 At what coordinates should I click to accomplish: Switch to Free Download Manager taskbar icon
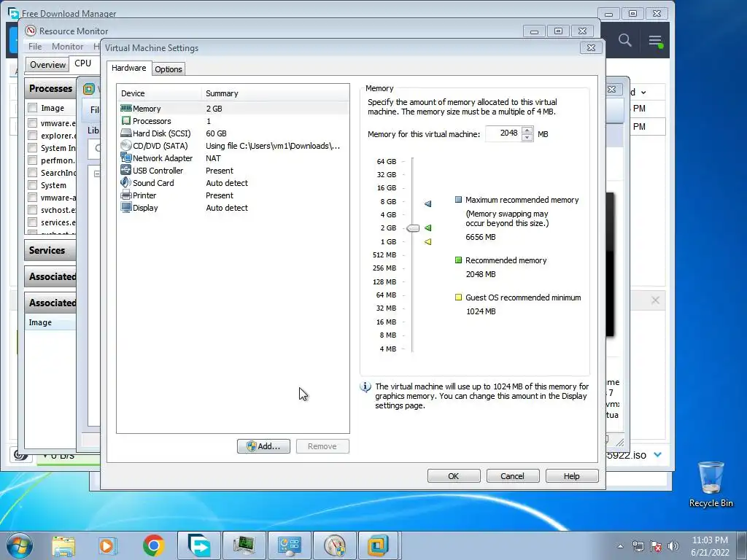(x=198, y=545)
